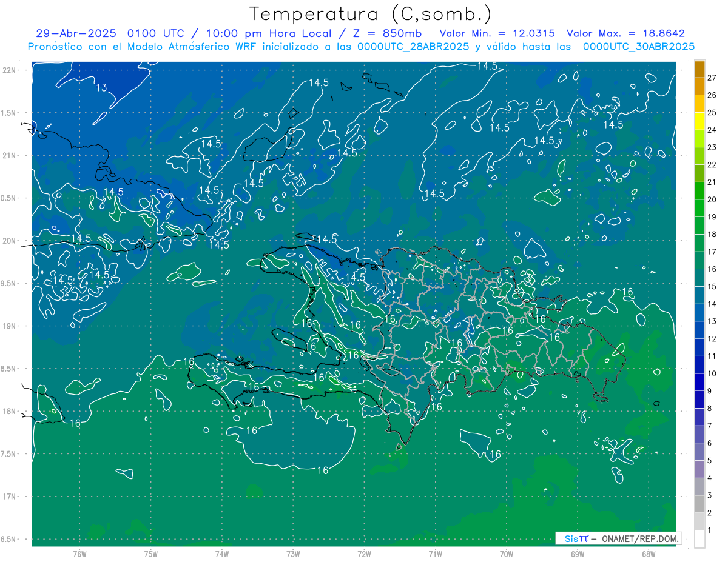Click the "72W" longitude label
This screenshot has width=728, height=562.
click(x=364, y=554)
